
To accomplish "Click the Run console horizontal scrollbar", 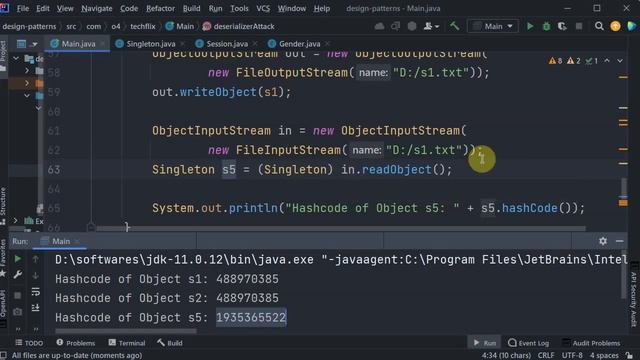I will pos(126,331).
